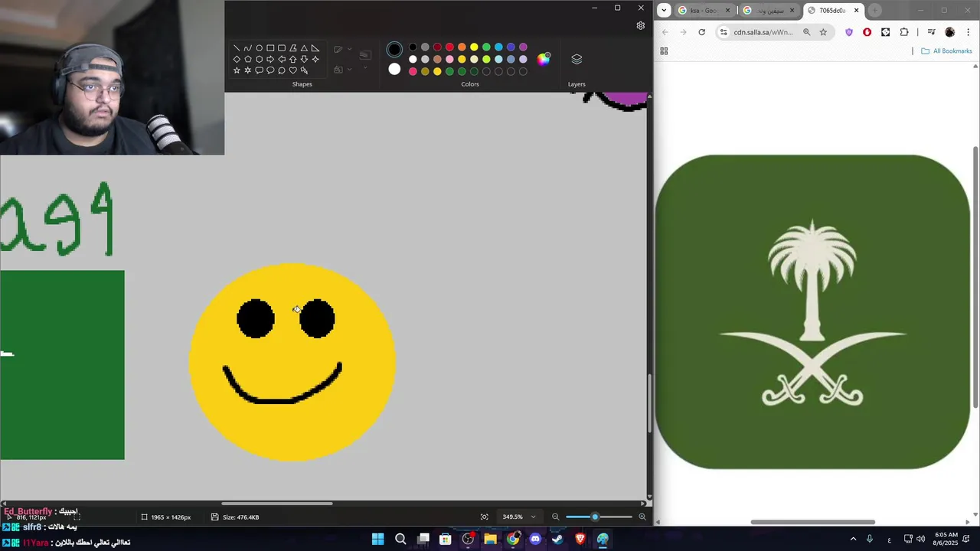980x551 pixels.
Task: Open taskbar Search
Action: (400, 539)
